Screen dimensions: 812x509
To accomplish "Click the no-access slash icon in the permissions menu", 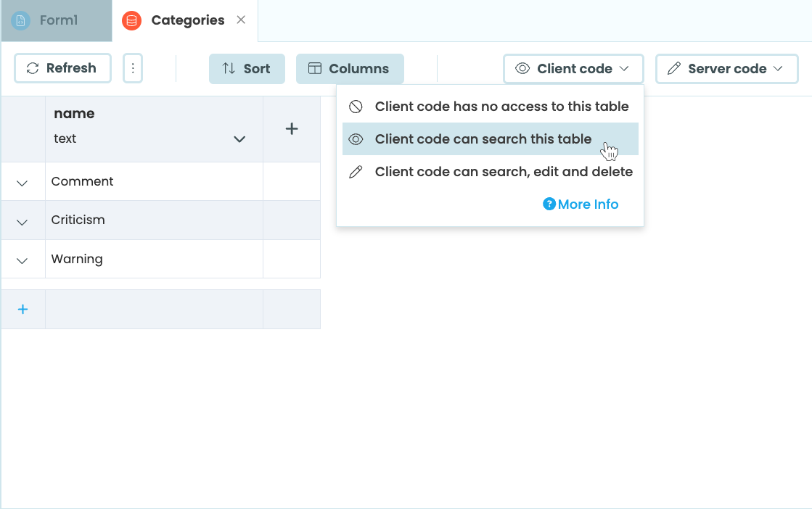I will (356, 106).
